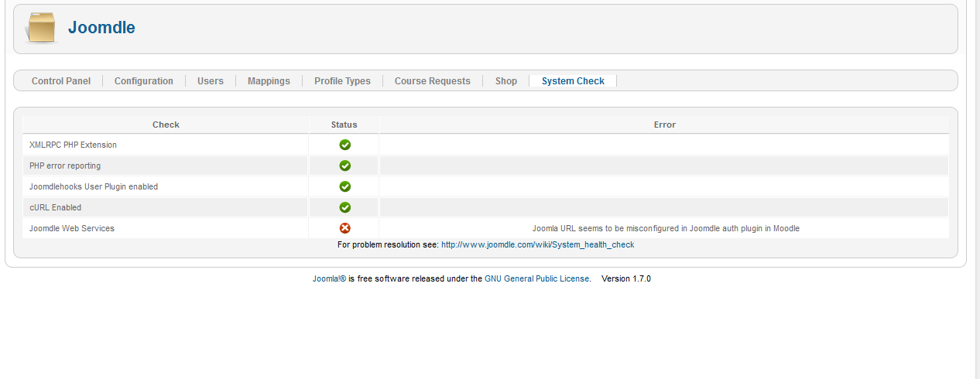Viewport: 980px width, 379px height.
Task: Click the Status column header
Action: pyautogui.click(x=344, y=125)
